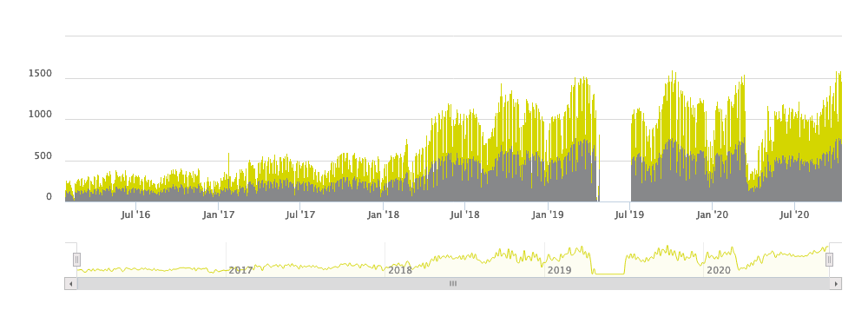Click the Jan '20 x-axis label

(713, 214)
